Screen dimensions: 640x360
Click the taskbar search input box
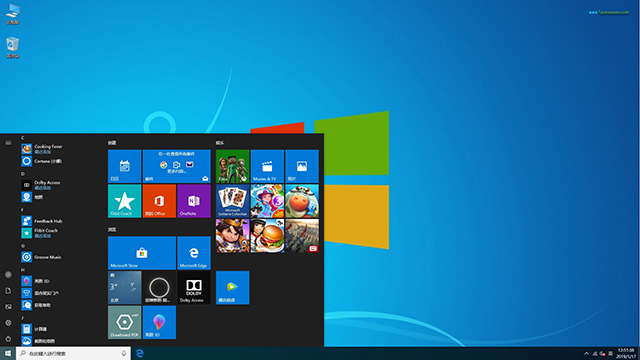(x=73, y=353)
